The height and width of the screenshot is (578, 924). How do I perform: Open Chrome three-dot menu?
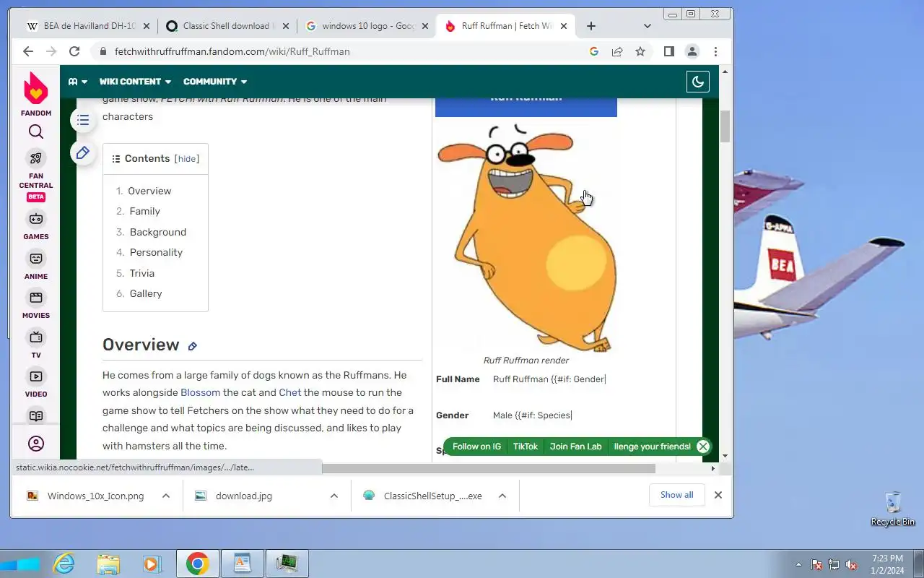715,51
